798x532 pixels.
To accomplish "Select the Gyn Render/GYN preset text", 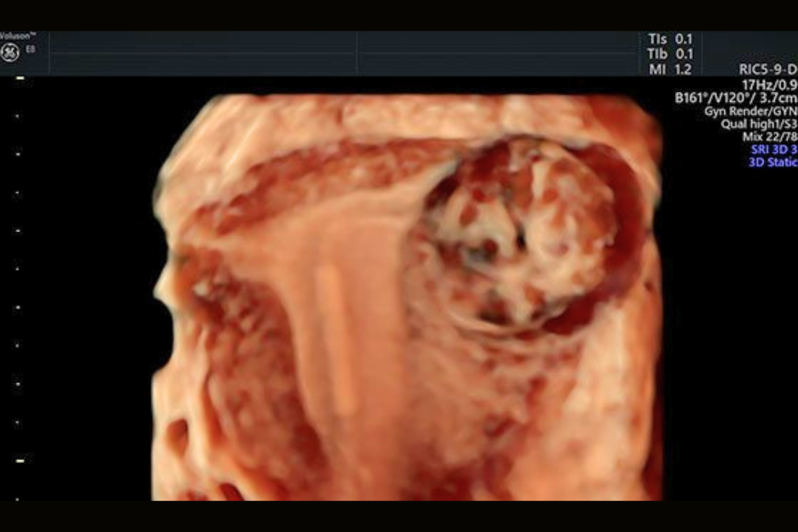I will point(751,111).
